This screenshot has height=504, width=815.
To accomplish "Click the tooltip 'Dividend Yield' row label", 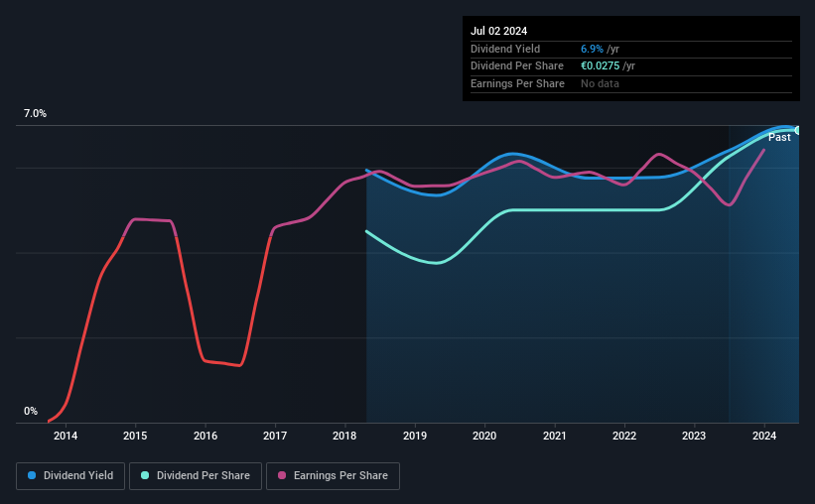I will point(505,49).
